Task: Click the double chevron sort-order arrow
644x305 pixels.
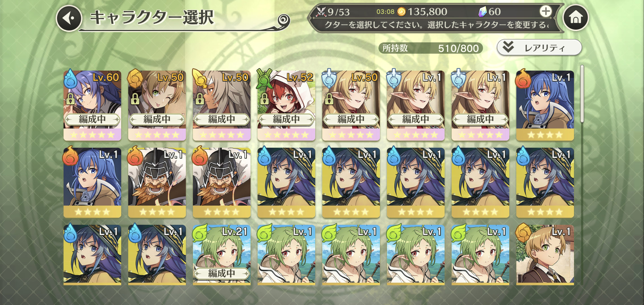Action: (x=508, y=47)
